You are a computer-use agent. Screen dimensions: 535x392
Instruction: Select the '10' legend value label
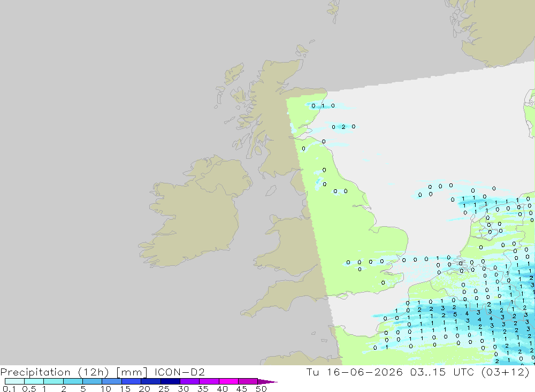106,389
